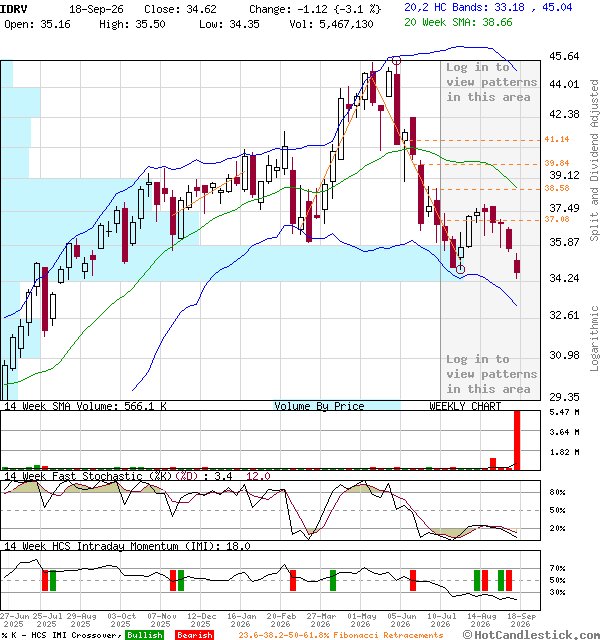Click the 20,2 HC Bands legend text

pyautogui.click(x=488, y=7)
